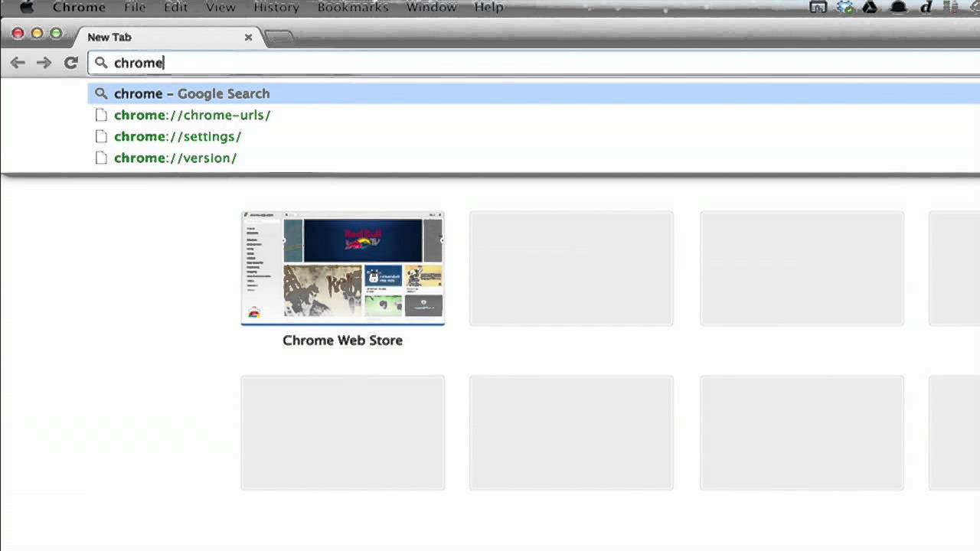
Task: Open the Help menu
Action: click(488, 7)
